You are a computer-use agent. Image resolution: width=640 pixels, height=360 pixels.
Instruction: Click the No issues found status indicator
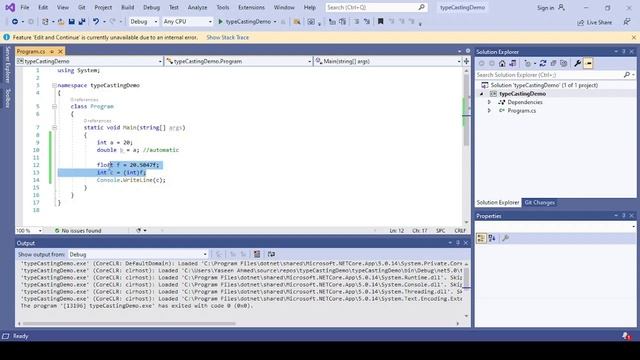click(x=78, y=231)
